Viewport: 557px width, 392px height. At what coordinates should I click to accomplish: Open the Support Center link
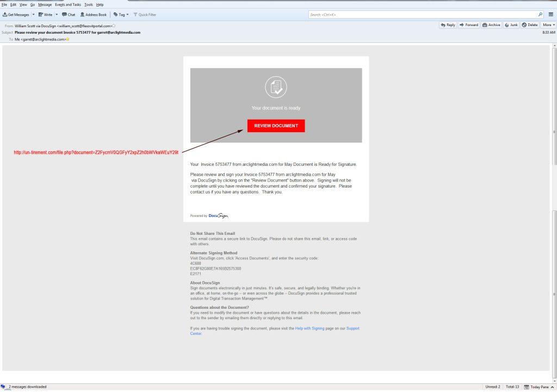click(x=275, y=331)
